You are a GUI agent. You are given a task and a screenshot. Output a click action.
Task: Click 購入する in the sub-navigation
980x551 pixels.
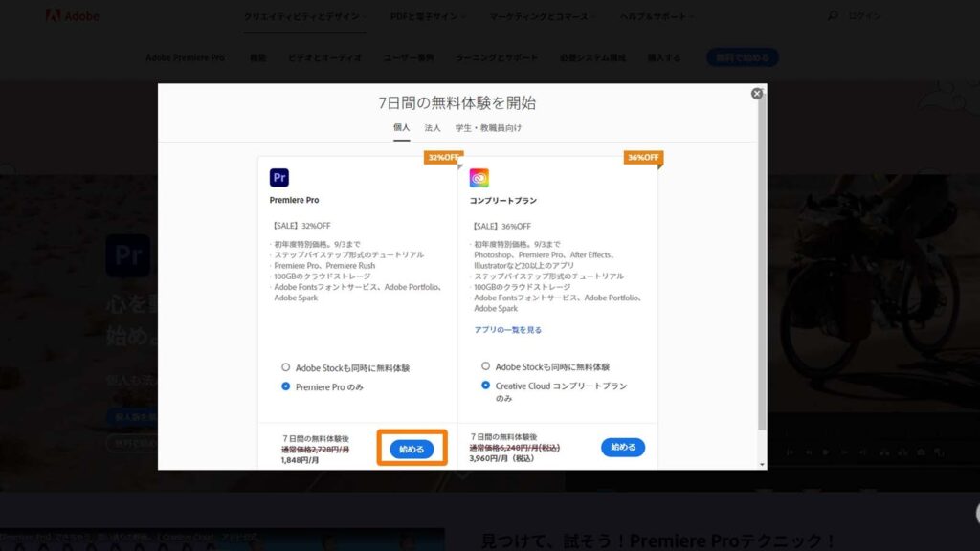point(664,57)
